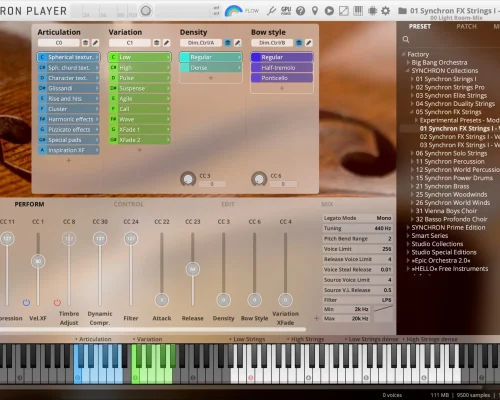
Task: Toggle blue power button under CC 1
Action: 26,302
